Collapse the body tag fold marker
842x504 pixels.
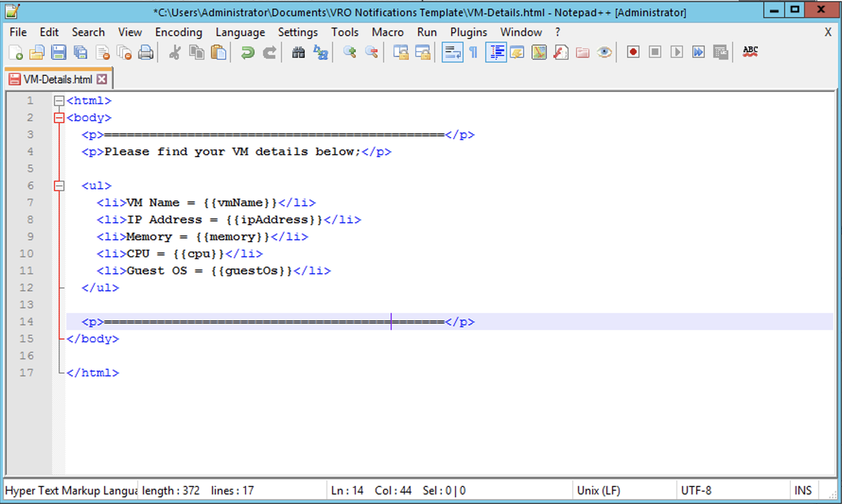click(59, 118)
